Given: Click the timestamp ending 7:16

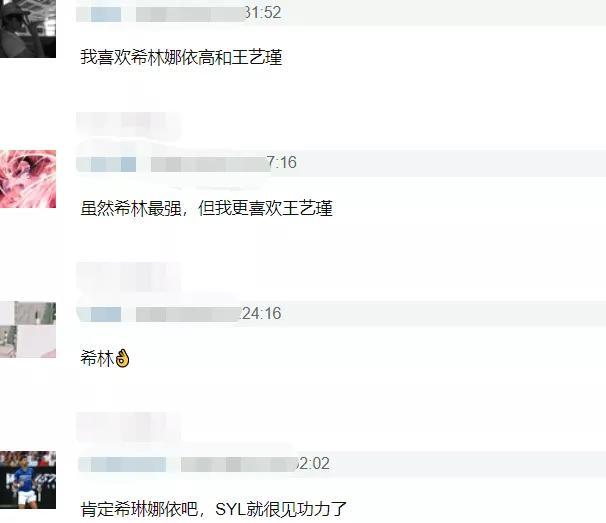Looking at the screenshot, I should [282, 162].
